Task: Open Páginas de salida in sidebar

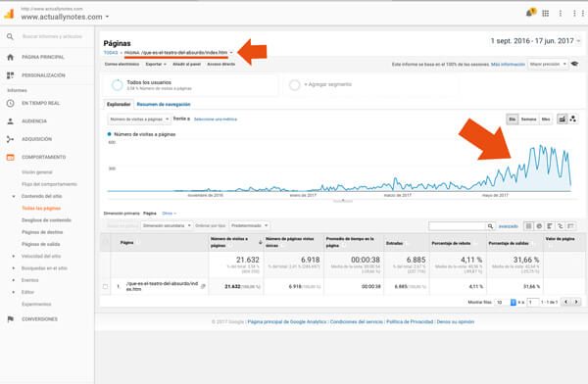Action: 41,245
